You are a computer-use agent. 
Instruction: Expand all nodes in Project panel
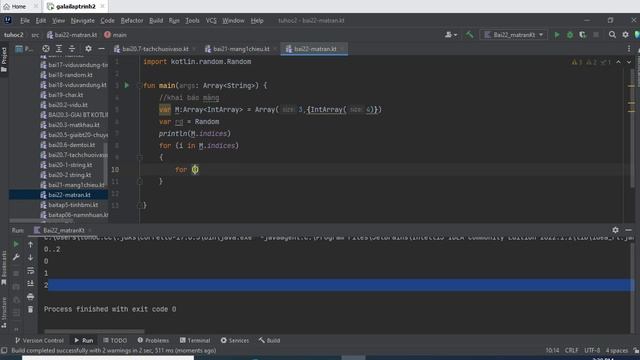(x=59, y=49)
